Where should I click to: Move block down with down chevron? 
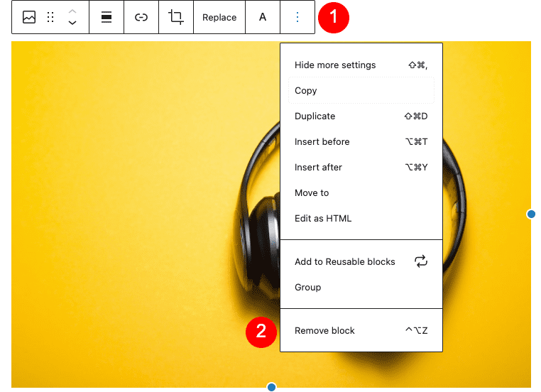(72, 23)
